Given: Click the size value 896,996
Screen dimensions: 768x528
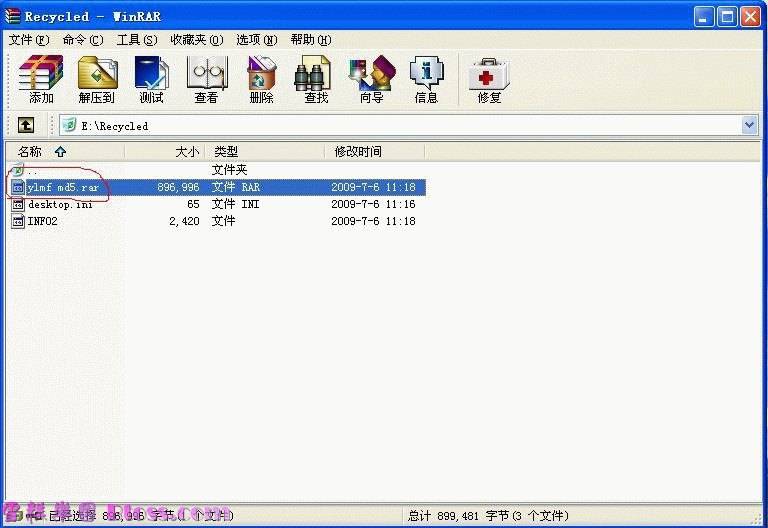Looking at the screenshot, I should 178,187.
